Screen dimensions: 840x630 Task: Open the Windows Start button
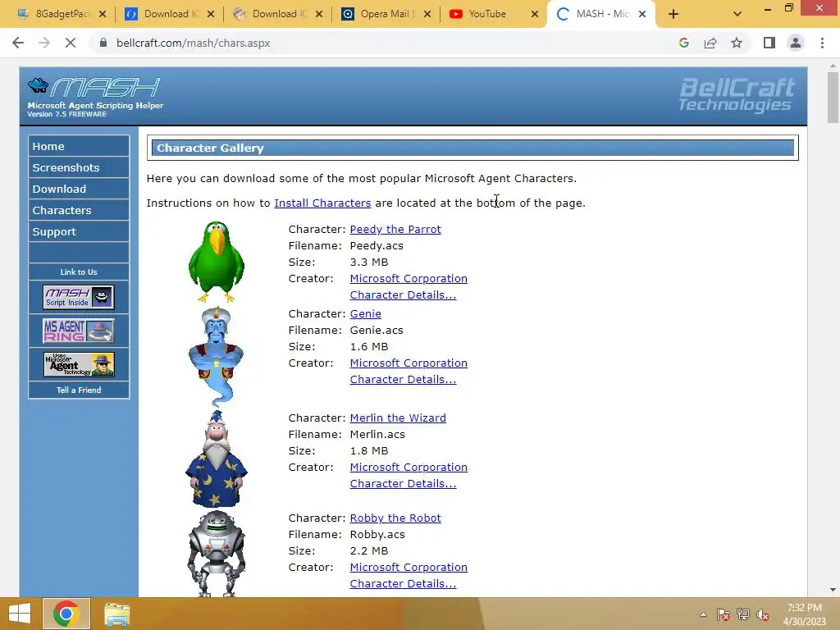[x=20, y=614]
